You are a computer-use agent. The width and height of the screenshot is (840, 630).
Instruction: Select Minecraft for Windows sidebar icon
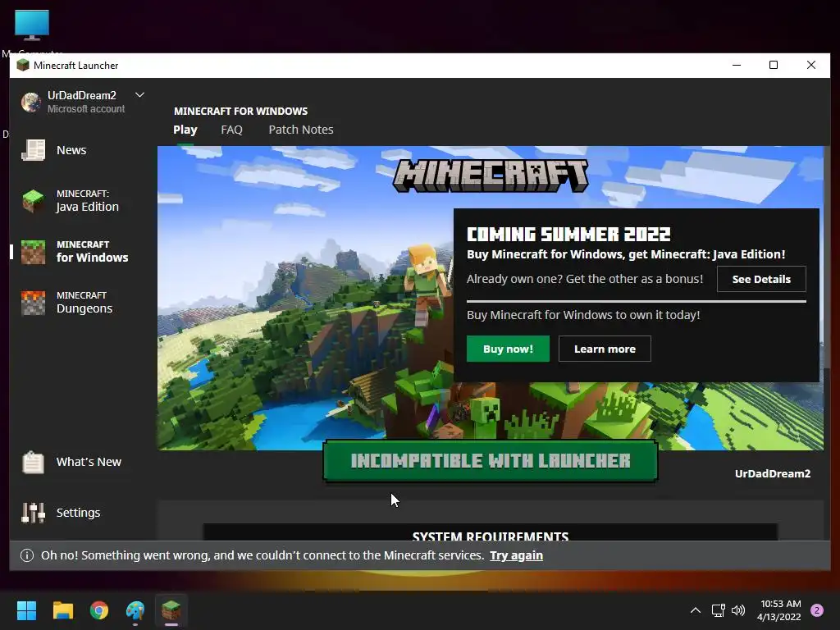33,252
